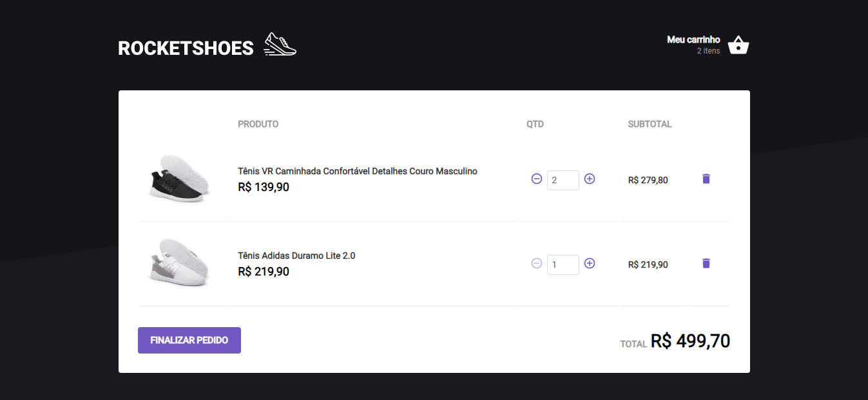Open the cart basket icon at top right
Screen dimensions: 868x400
click(x=738, y=45)
